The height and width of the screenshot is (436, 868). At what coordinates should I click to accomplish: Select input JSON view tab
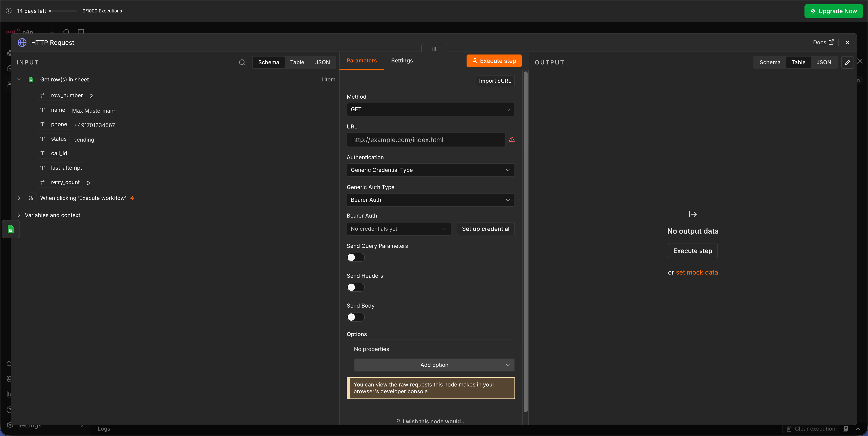[322, 62]
